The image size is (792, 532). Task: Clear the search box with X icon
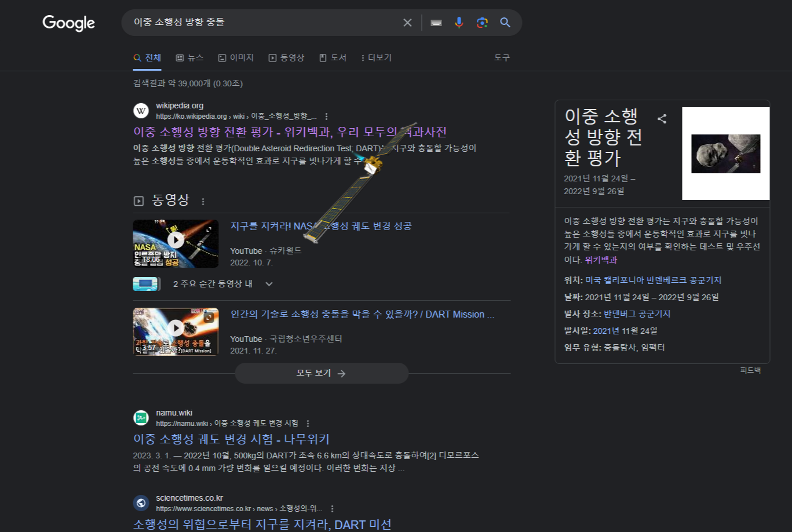(407, 23)
